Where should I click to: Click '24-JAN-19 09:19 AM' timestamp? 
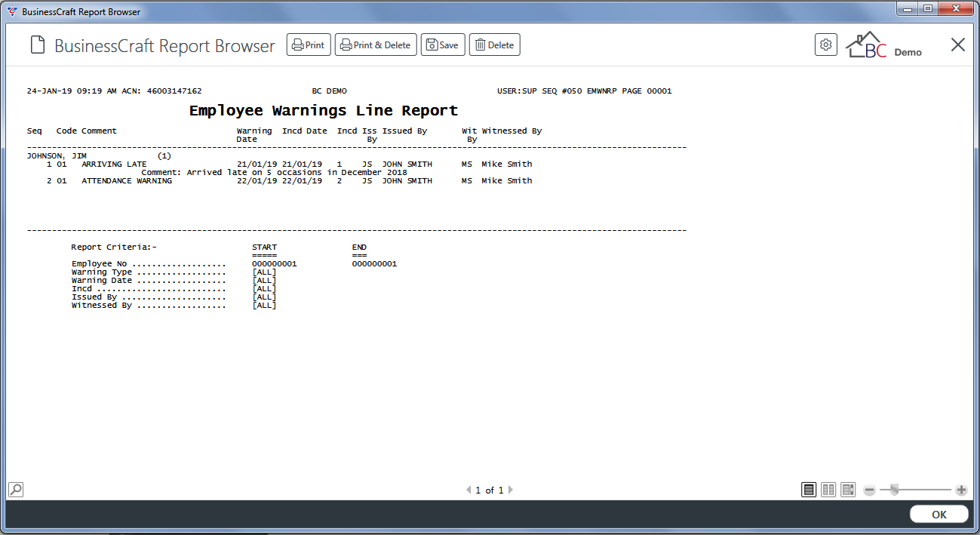tap(72, 91)
